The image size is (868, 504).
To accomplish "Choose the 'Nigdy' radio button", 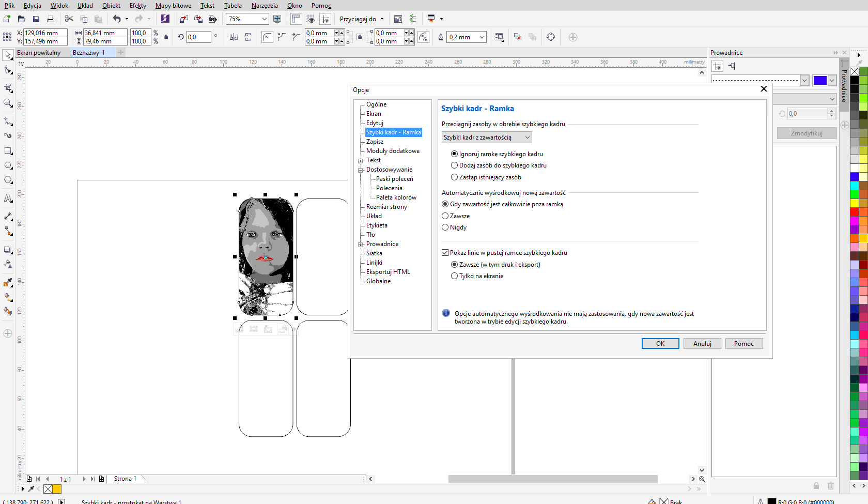I will [445, 227].
